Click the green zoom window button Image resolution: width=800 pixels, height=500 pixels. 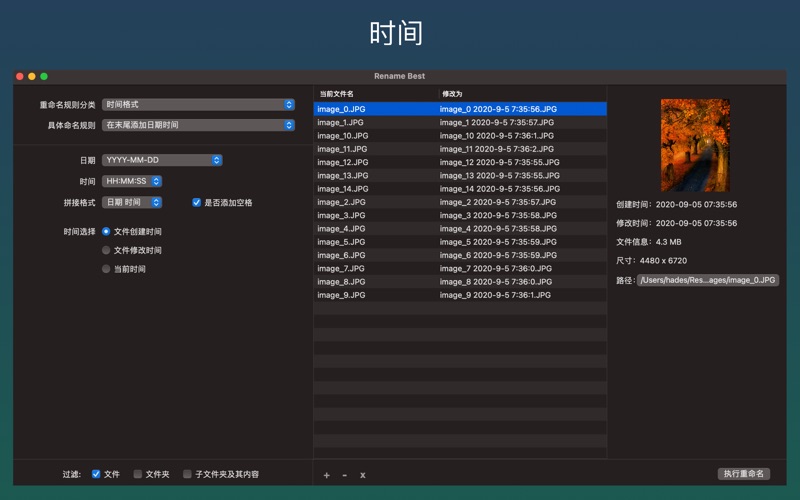44,76
